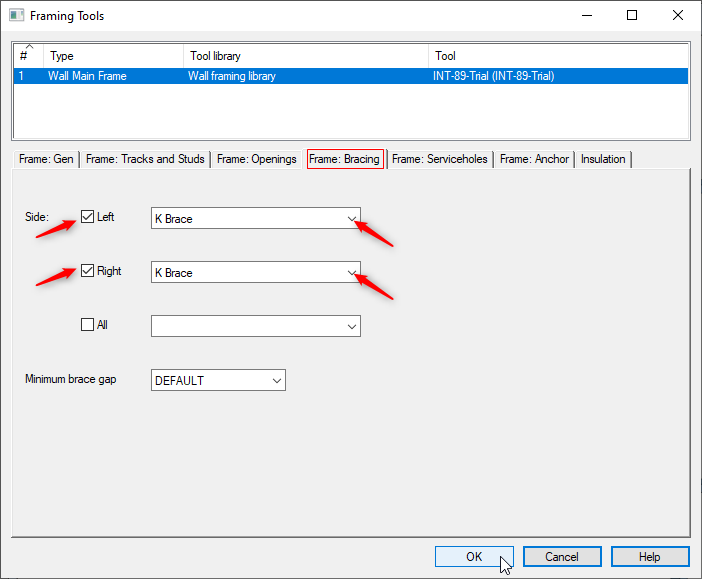Image resolution: width=702 pixels, height=579 pixels.
Task: Uncheck the Right side checkbox
Action: click(88, 271)
